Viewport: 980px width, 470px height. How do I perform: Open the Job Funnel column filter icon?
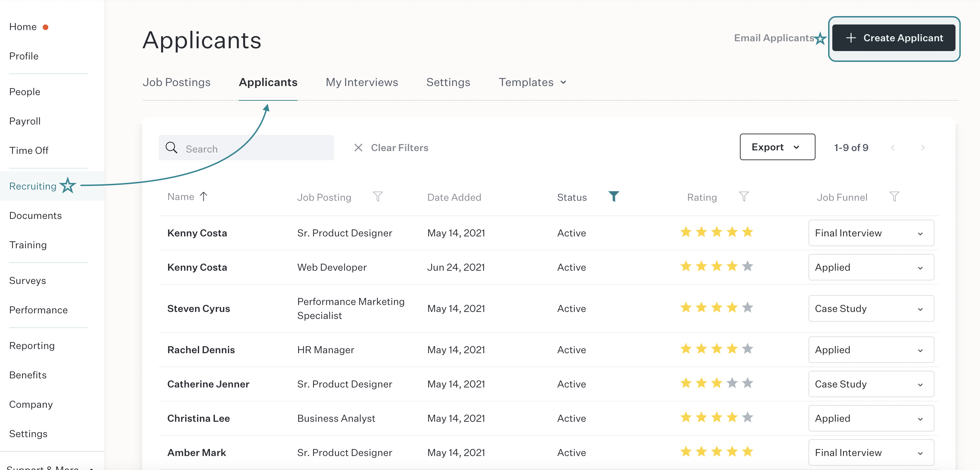[x=894, y=197]
